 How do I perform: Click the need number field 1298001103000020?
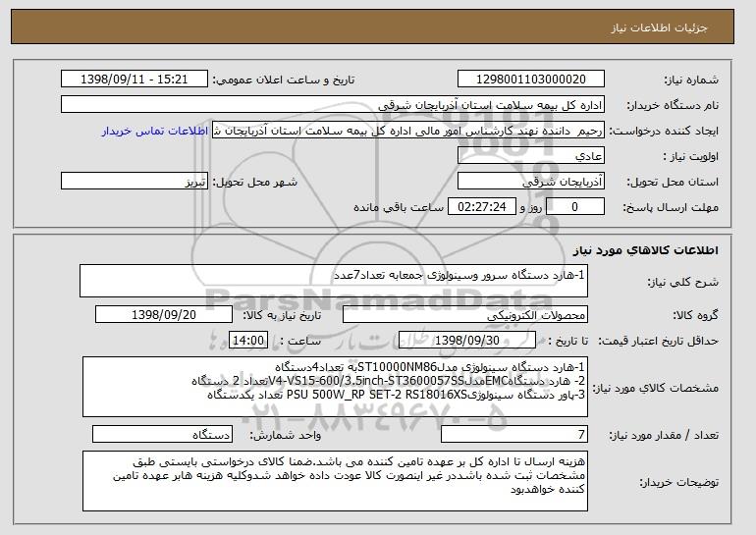click(x=531, y=80)
